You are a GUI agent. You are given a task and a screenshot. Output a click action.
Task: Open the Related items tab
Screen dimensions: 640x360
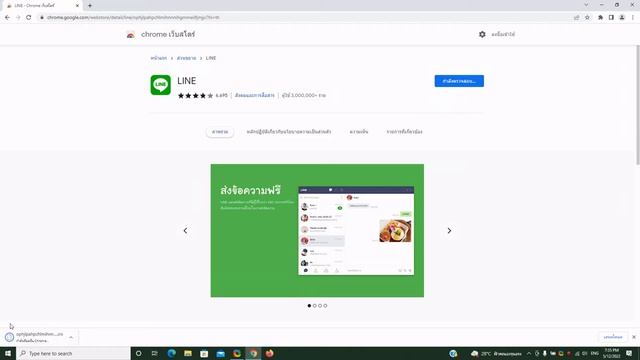coord(404,132)
